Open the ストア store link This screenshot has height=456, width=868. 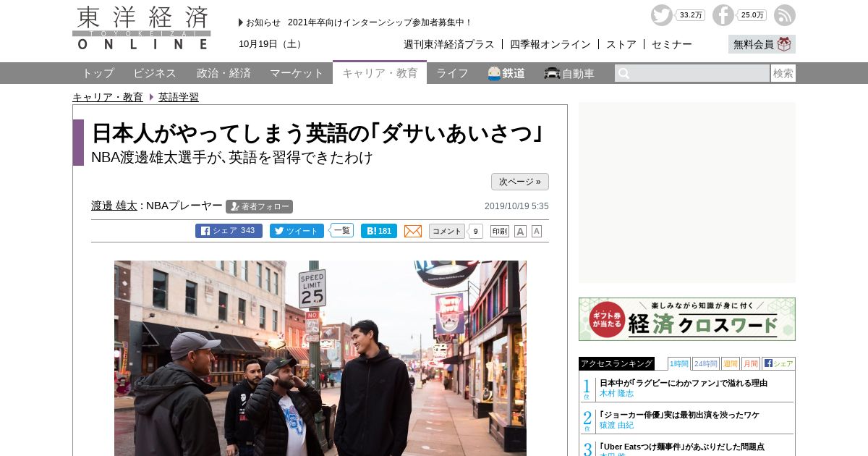[x=621, y=44]
